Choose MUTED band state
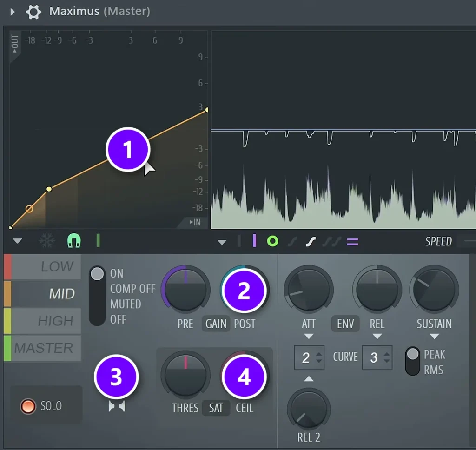This screenshot has width=476, height=450. 126,304
